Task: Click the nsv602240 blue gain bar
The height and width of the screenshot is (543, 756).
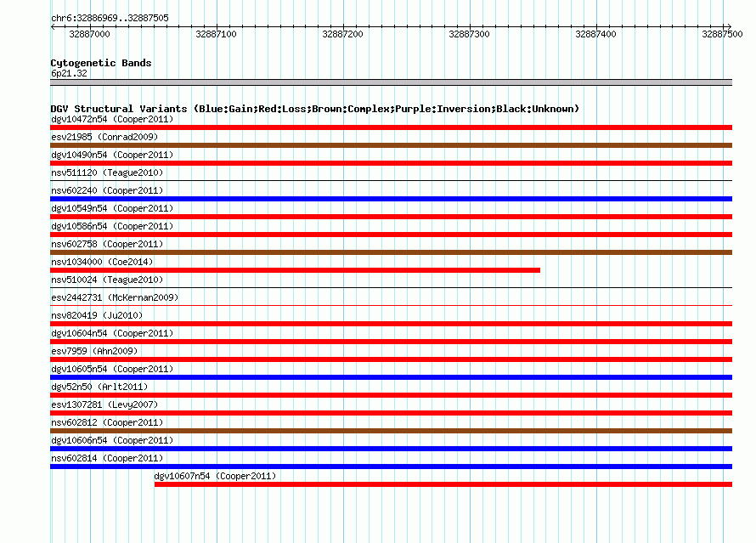Action: pos(391,199)
